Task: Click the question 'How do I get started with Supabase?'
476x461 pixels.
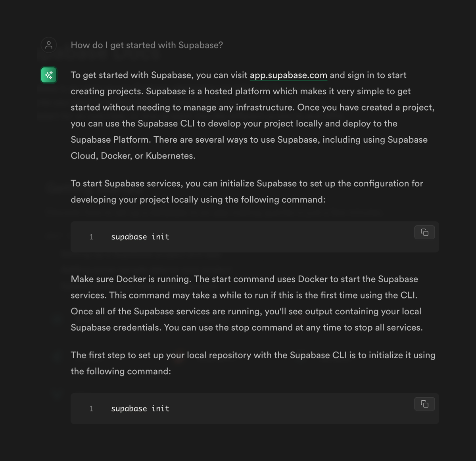Action: (147, 45)
